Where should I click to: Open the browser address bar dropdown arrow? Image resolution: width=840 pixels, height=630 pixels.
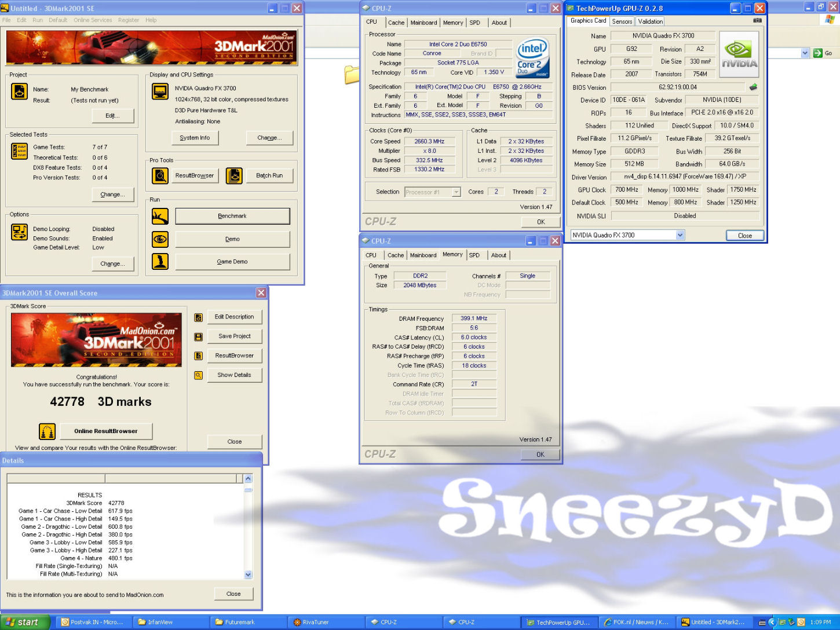click(x=805, y=53)
